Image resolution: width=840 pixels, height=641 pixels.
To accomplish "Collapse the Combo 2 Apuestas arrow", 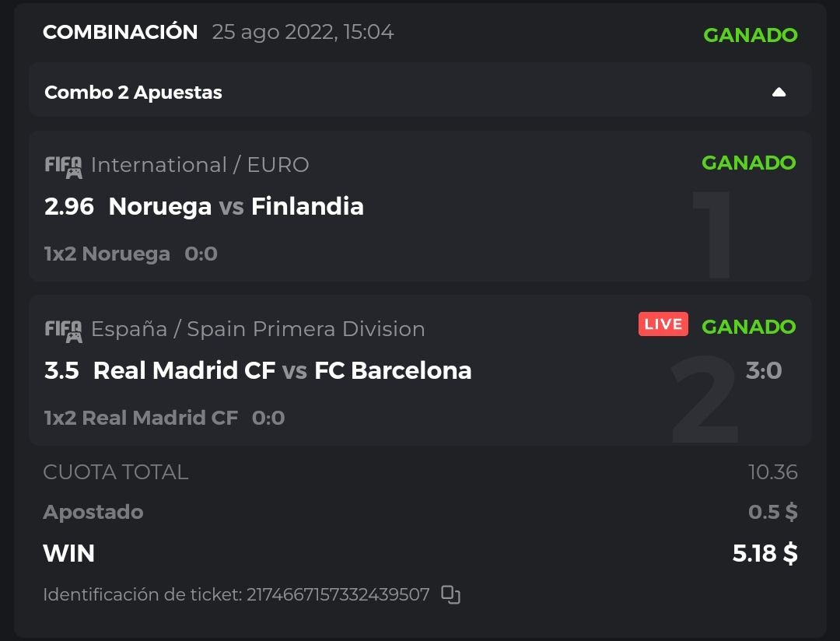I will pyautogui.click(x=779, y=93).
